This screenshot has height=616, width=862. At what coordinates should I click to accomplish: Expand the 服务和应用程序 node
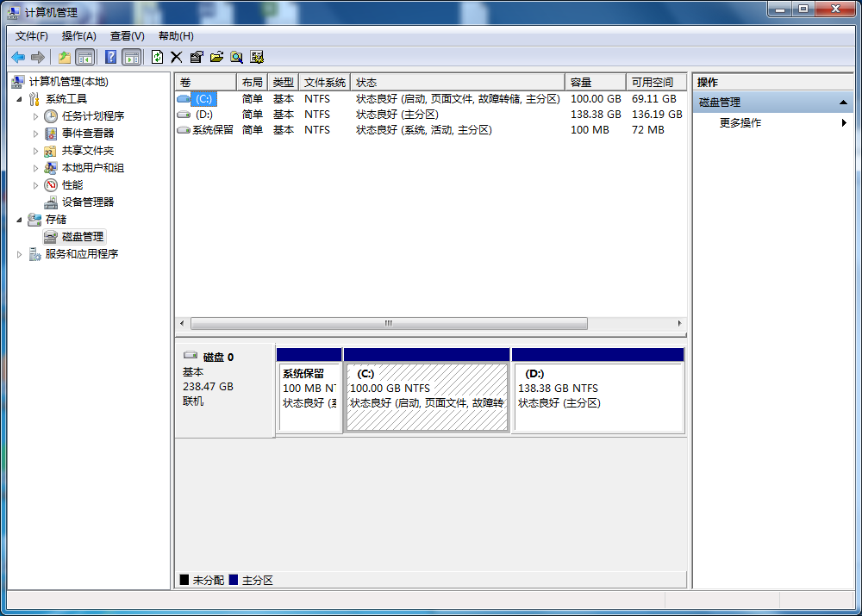(19, 254)
